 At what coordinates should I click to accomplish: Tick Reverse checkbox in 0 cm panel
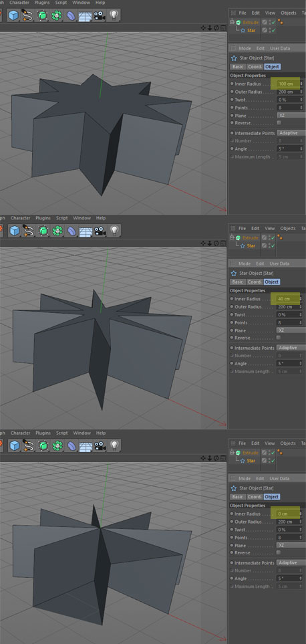point(279,552)
